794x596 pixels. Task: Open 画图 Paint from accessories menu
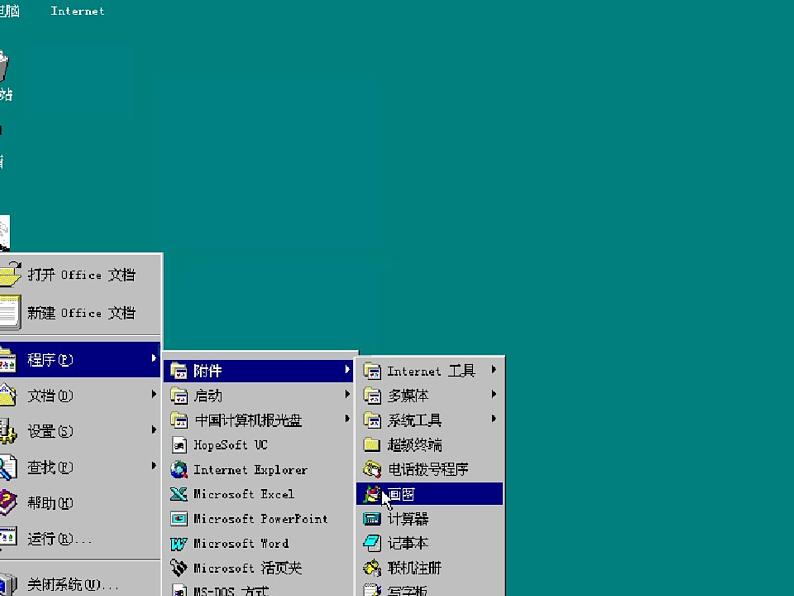pos(429,494)
